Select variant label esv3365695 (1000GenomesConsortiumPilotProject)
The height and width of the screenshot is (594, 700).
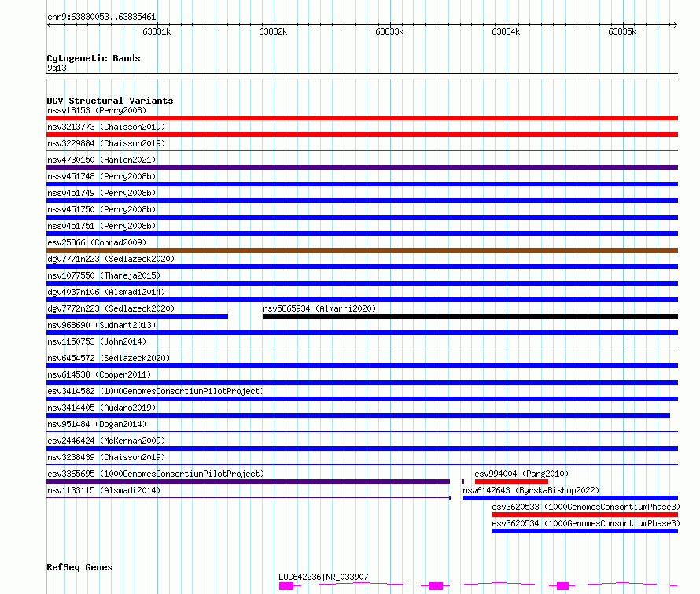pyautogui.click(x=156, y=474)
